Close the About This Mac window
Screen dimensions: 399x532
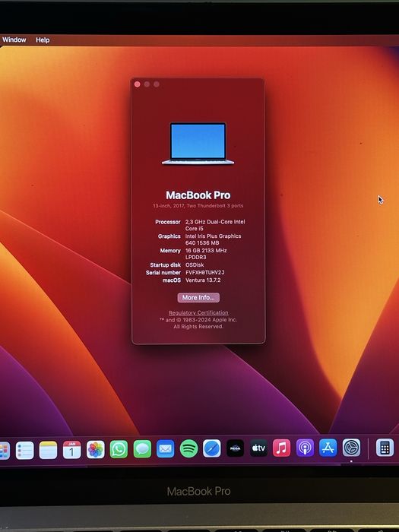[137, 84]
